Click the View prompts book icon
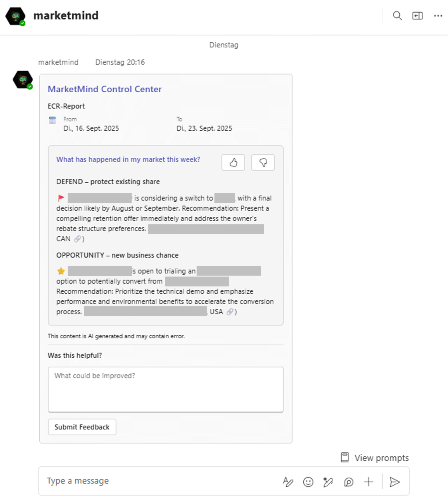Image resolution: width=448 pixels, height=503 pixels. click(344, 458)
